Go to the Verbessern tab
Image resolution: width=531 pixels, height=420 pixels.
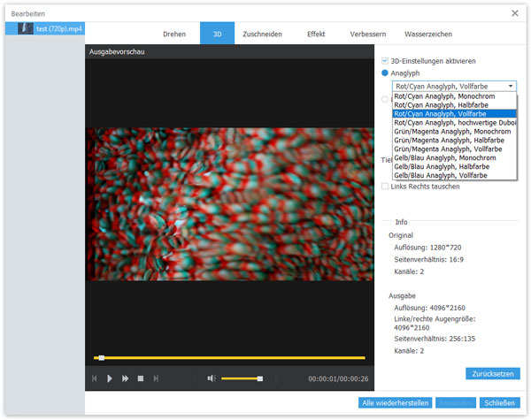368,34
